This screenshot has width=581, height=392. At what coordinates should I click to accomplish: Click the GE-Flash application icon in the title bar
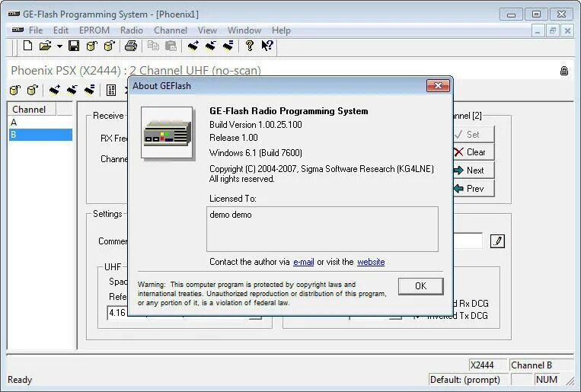pyautogui.click(x=14, y=14)
